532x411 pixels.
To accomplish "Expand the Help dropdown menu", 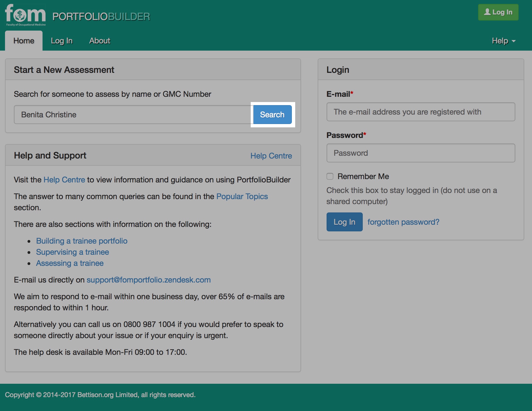I will click(x=504, y=41).
